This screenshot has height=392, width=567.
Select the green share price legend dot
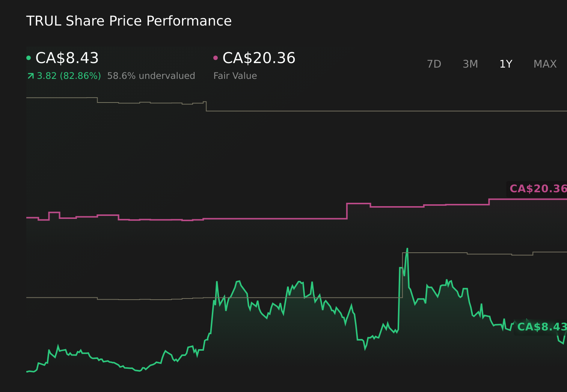click(29, 58)
